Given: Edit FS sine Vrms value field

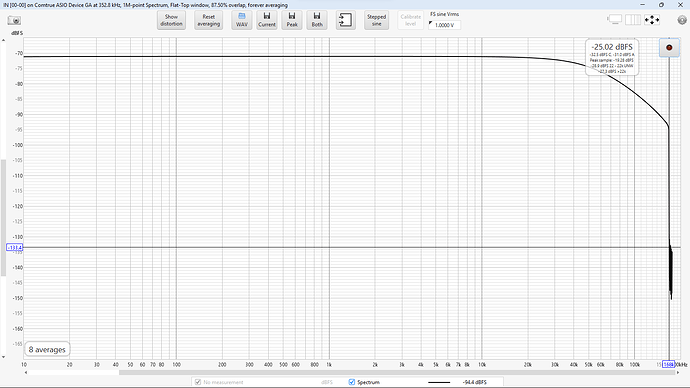Looking at the screenshot, I should [445, 25].
